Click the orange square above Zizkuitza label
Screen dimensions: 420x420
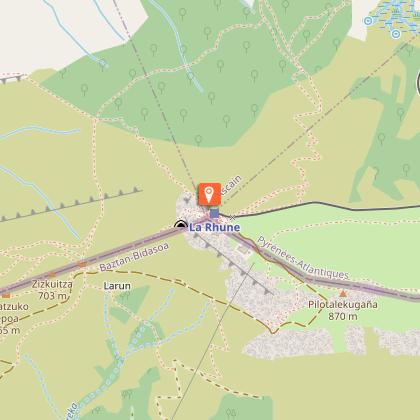[52, 275]
